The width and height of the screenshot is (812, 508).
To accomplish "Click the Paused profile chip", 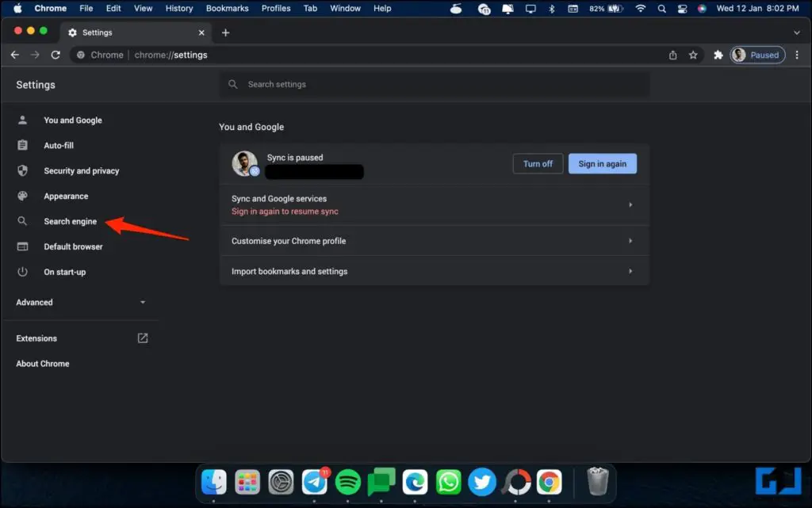I will (757, 55).
